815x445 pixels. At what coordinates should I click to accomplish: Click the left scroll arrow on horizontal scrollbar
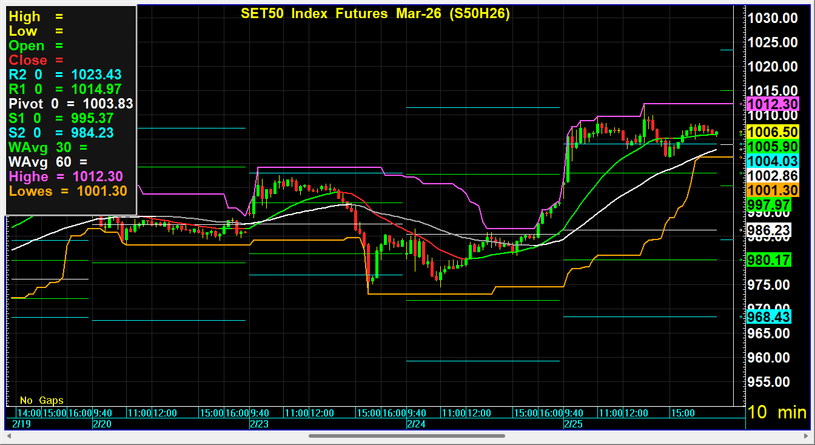(6, 436)
